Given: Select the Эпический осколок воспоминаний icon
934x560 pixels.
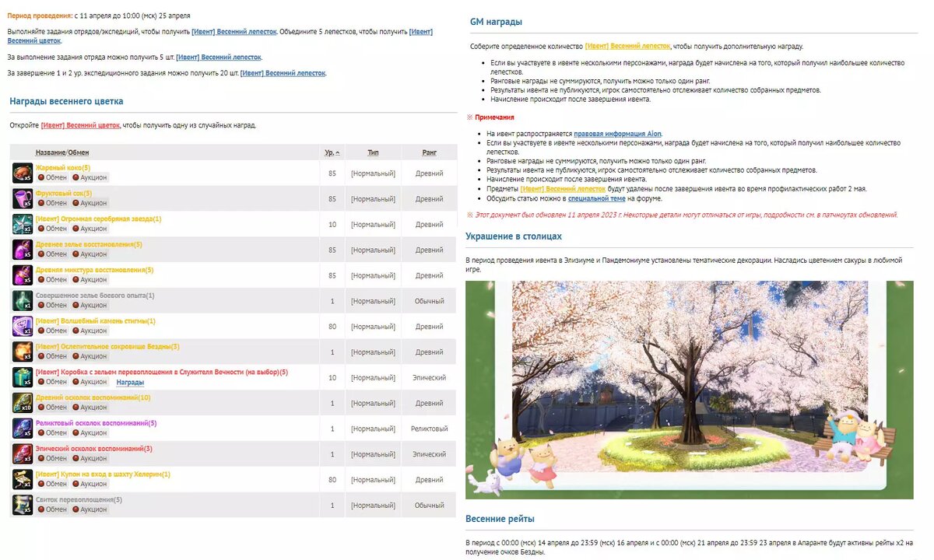Looking at the screenshot, I should 23,454.
